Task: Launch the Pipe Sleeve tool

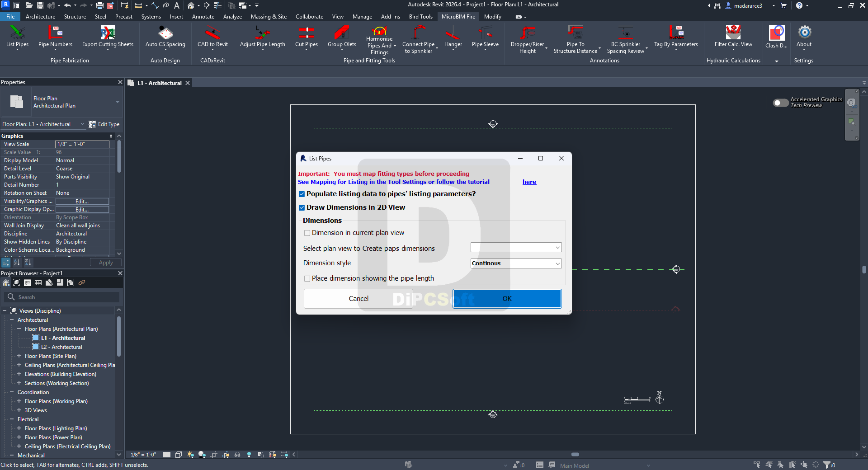Action: tap(485, 36)
